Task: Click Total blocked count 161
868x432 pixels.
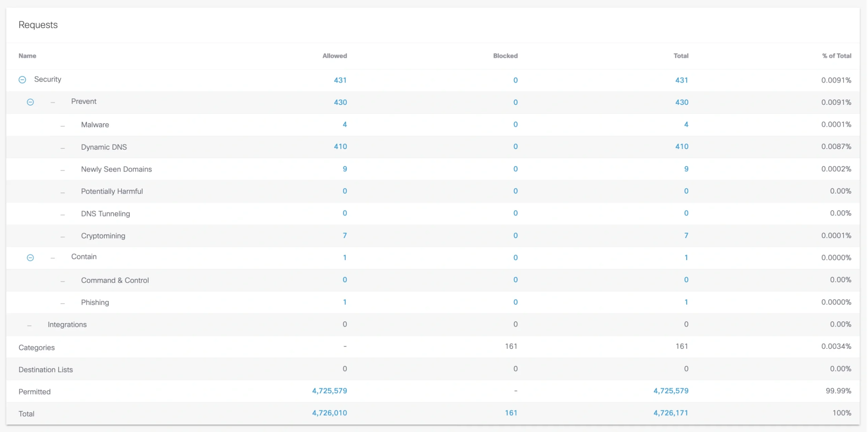Action: click(511, 413)
